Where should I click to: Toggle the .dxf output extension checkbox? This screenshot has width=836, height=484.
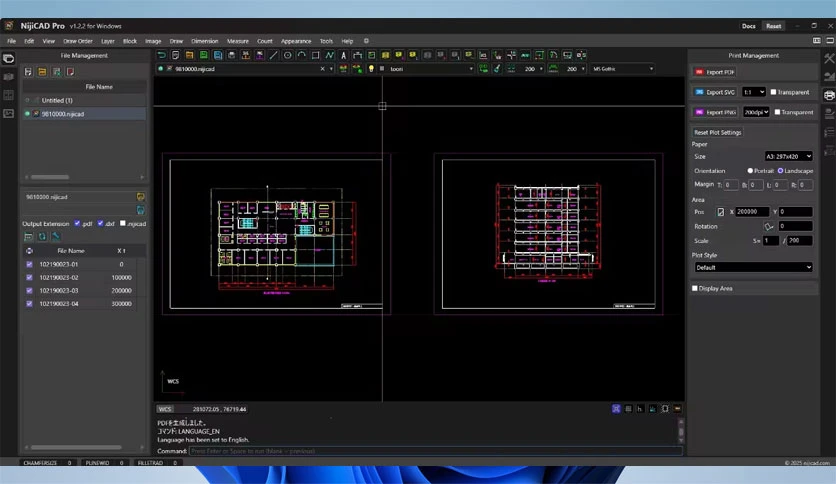(100, 223)
